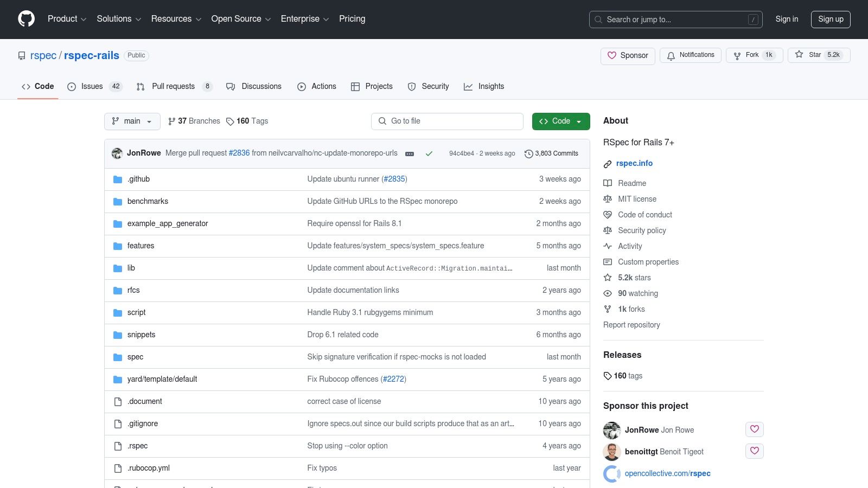Open the Solutions dropdown menu
Image resolution: width=868 pixels, height=488 pixels.
119,19
